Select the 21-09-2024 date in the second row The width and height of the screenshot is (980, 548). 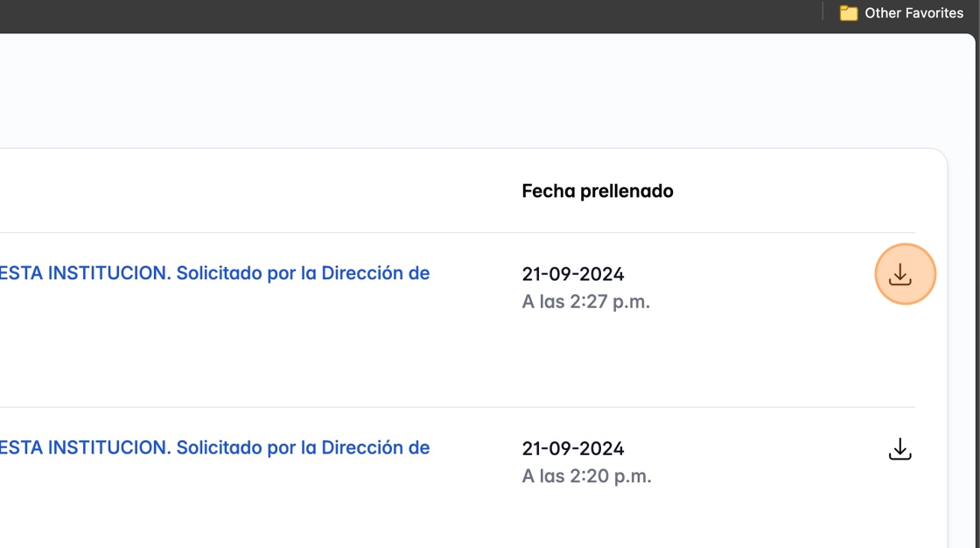pyautogui.click(x=573, y=449)
